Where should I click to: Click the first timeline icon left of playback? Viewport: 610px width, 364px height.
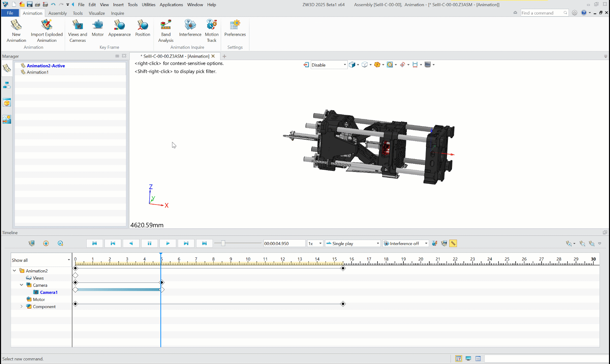(x=32, y=243)
